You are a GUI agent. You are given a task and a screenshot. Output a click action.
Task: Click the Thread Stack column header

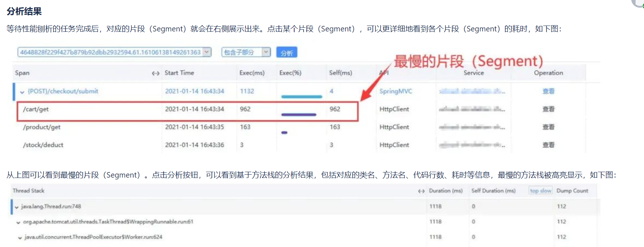pyautogui.click(x=28, y=191)
